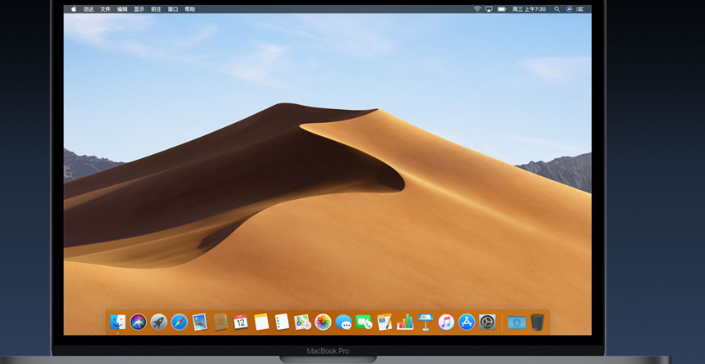Image resolution: width=705 pixels, height=364 pixels.
Task: Open the 窗口 menu
Action: pyautogui.click(x=173, y=9)
